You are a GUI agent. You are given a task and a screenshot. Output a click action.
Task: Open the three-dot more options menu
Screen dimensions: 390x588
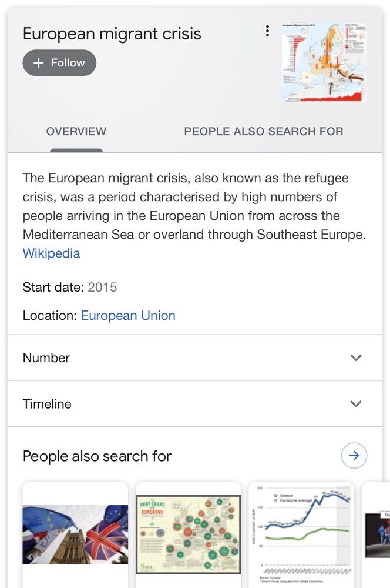pos(267,31)
